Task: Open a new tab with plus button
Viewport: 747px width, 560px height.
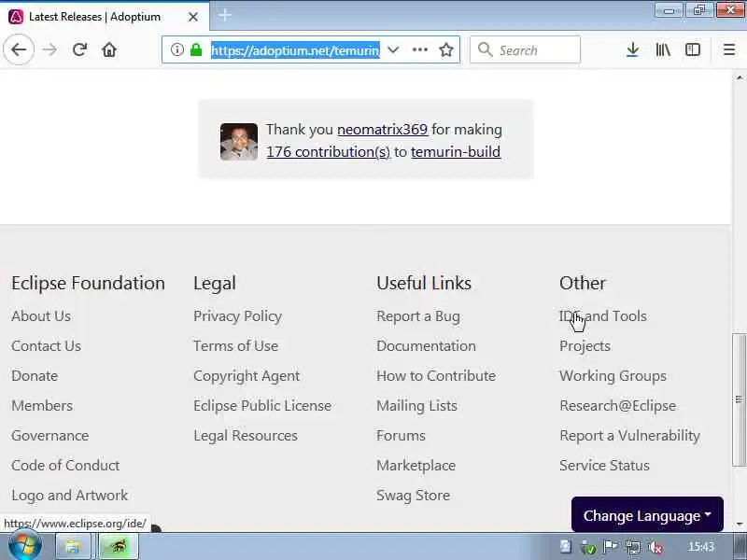Action: coord(225,16)
